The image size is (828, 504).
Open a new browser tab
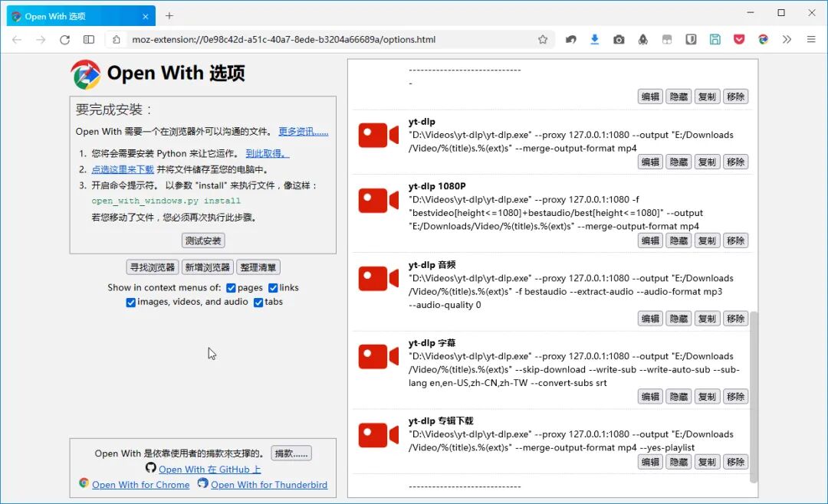tap(169, 16)
